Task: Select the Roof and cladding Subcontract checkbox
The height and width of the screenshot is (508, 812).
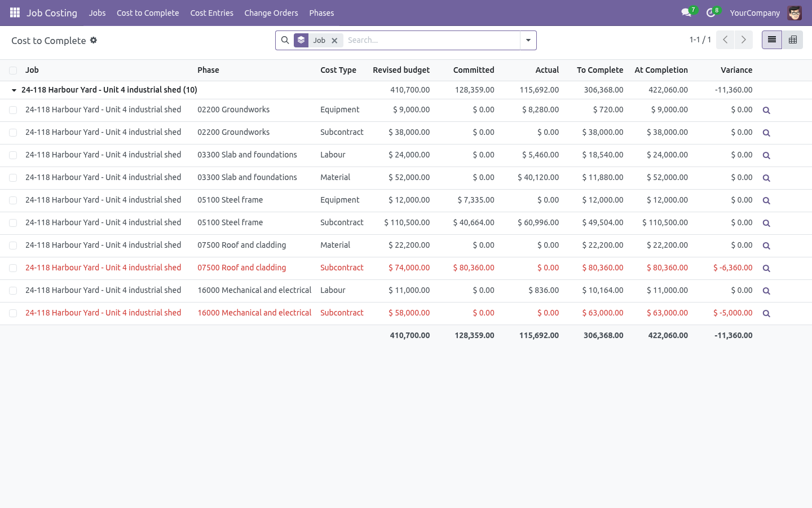Action: (13, 268)
